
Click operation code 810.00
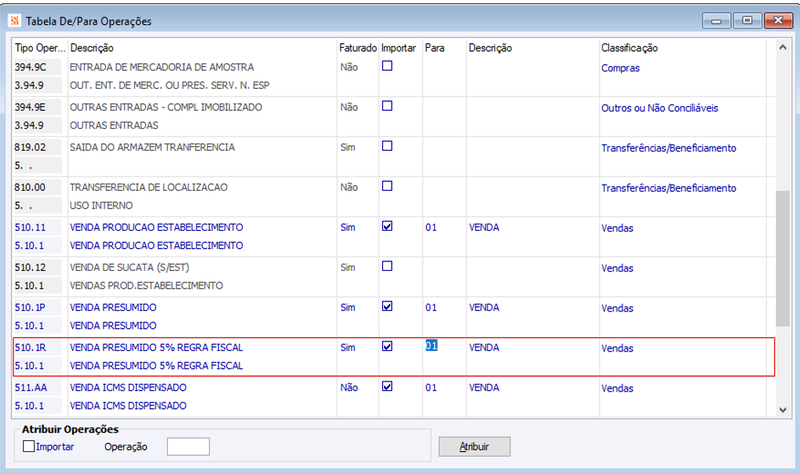point(30,187)
